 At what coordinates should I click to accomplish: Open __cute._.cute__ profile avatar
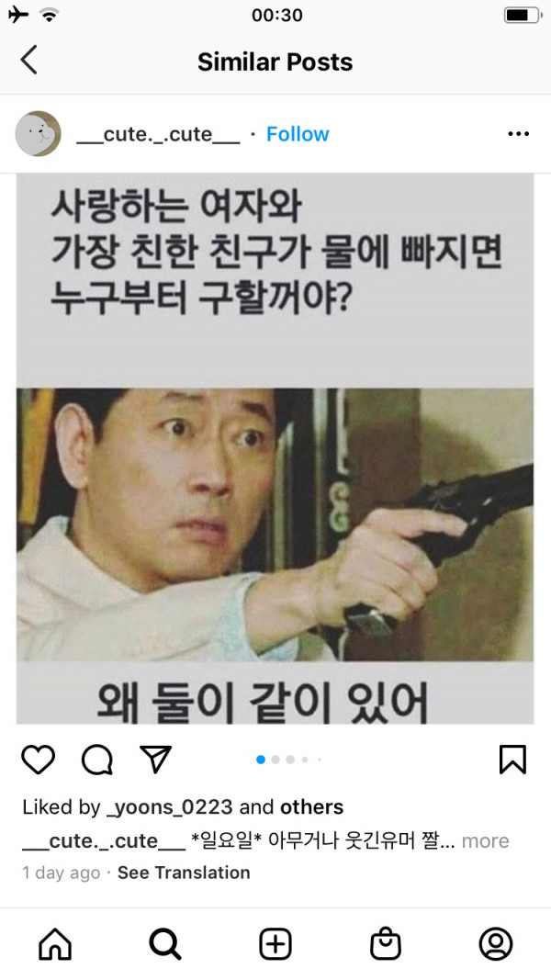38,134
